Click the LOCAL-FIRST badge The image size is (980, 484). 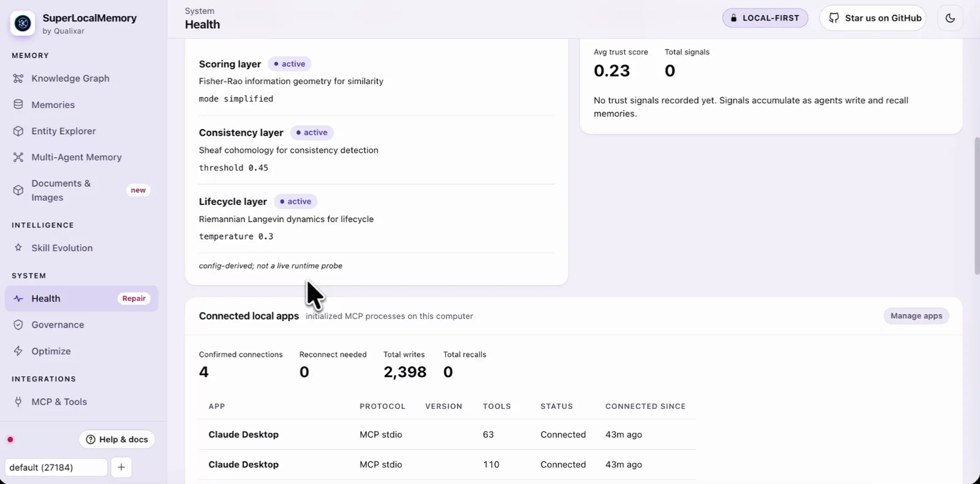point(765,18)
